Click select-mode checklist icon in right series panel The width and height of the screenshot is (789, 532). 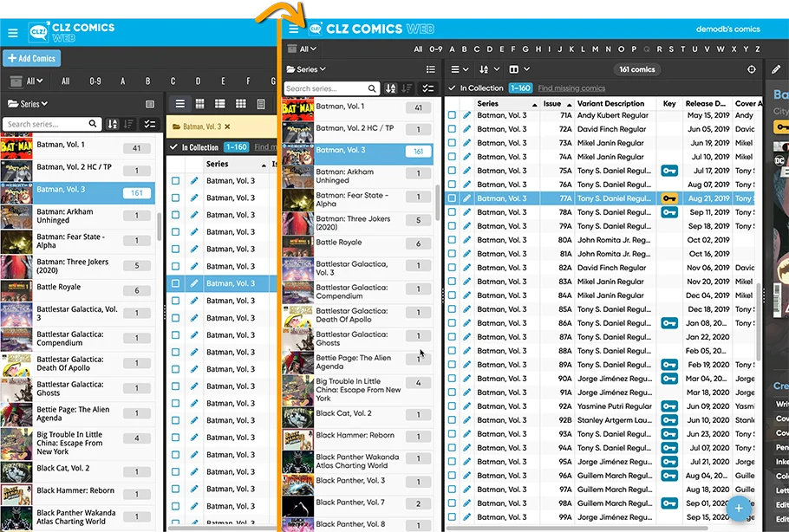[x=428, y=88]
